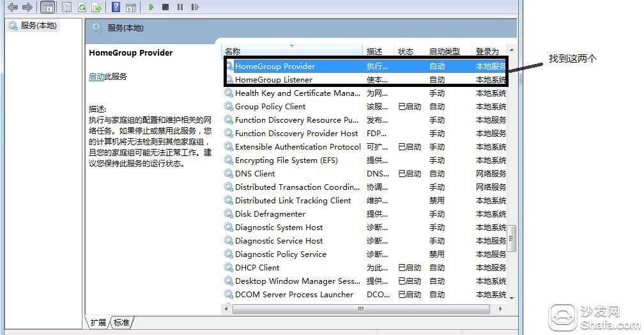The image size is (644, 335).
Task: Click the gear icon of Diagnostic System Host
Action: pos(229,228)
